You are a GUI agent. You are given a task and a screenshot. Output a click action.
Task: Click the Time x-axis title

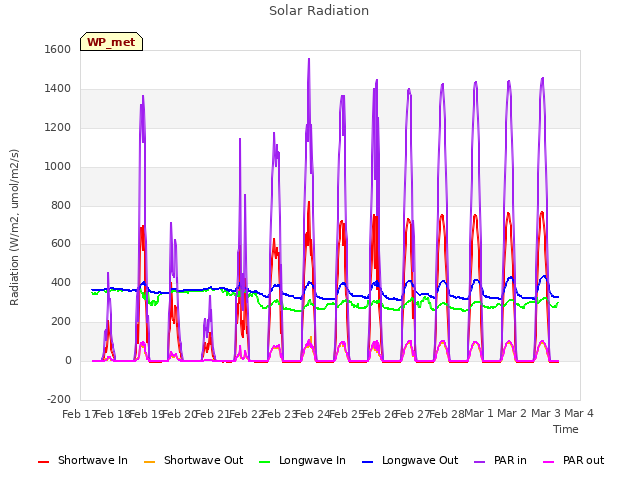click(x=566, y=429)
